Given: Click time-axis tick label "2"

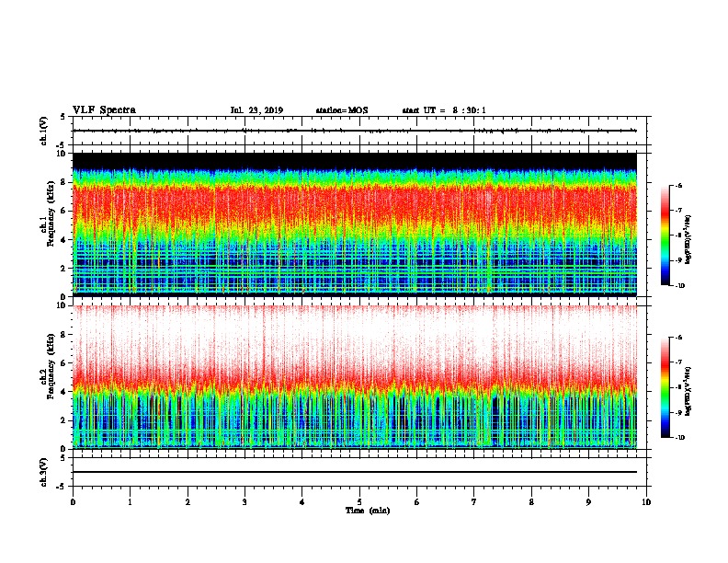Looking at the screenshot, I should click(x=188, y=502).
